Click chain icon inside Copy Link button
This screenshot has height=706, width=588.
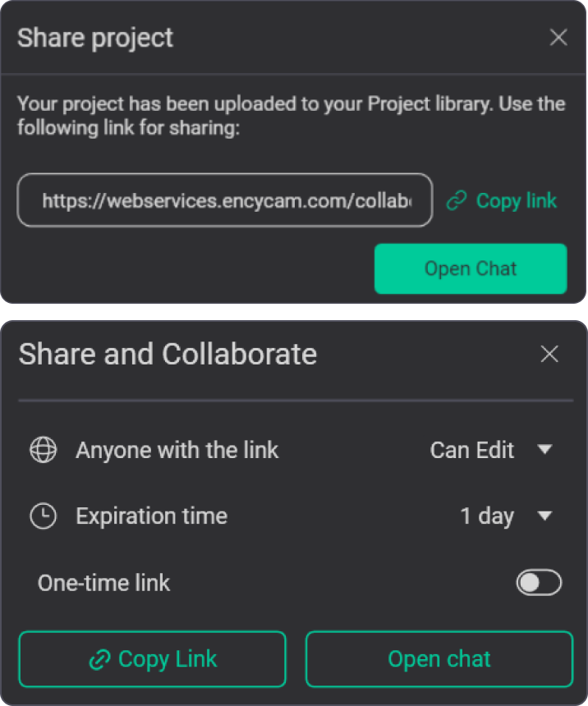point(99,660)
